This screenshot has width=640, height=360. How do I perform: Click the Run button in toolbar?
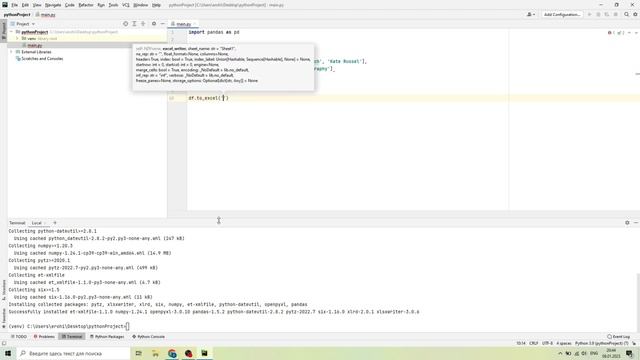pyautogui.click(x=589, y=15)
